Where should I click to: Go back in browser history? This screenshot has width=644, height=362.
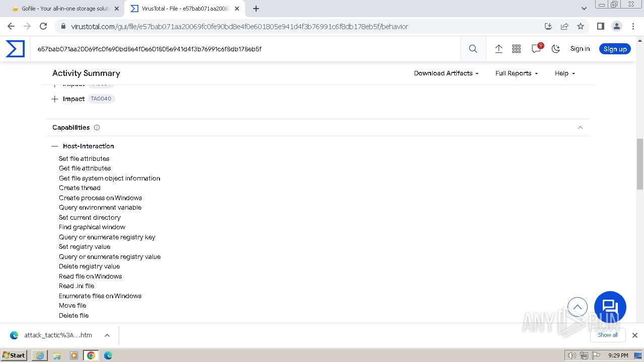pyautogui.click(x=11, y=26)
